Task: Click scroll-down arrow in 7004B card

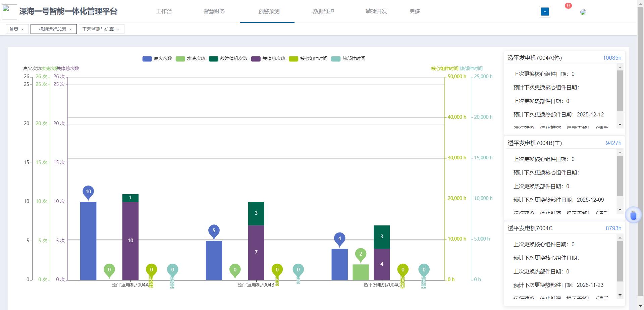Action: (x=620, y=210)
